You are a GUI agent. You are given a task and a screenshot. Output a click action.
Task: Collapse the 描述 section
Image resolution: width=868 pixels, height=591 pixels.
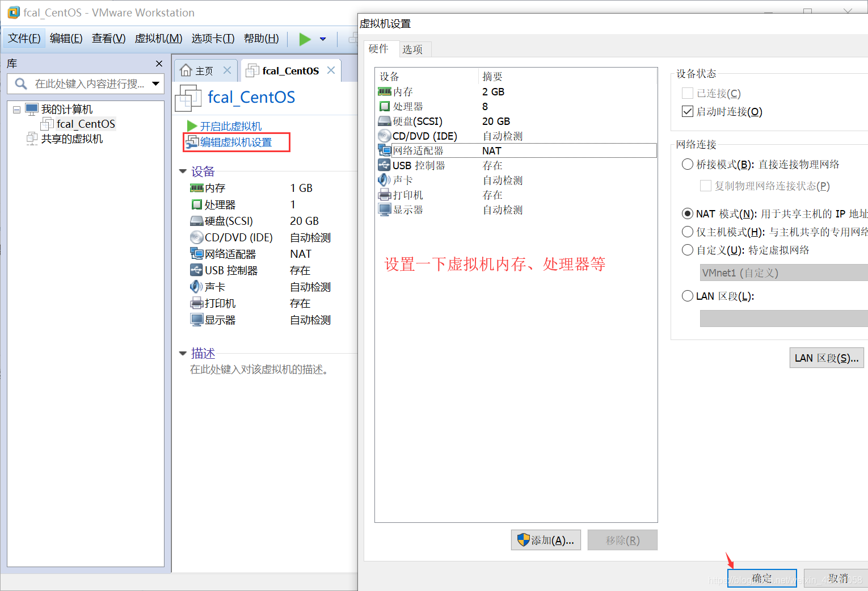pyautogui.click(x=183, y=353)
